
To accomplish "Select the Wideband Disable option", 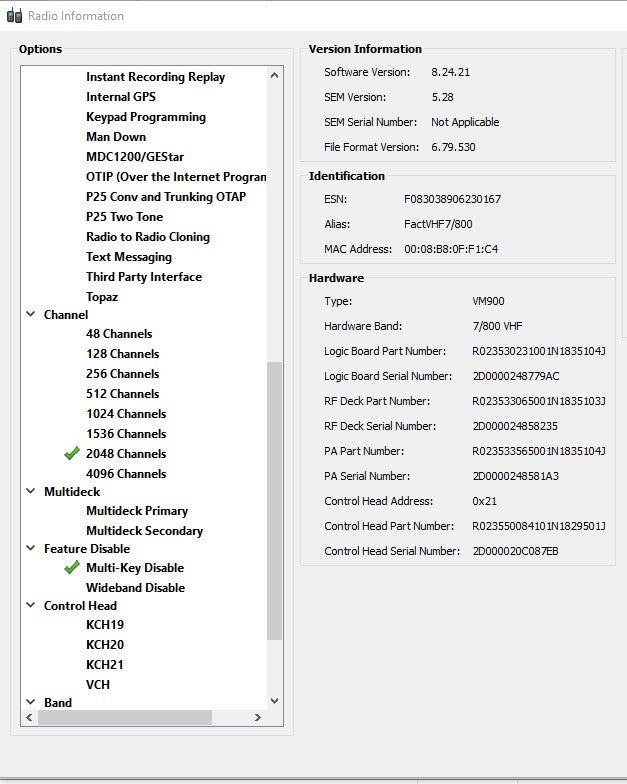I will 136,588.
